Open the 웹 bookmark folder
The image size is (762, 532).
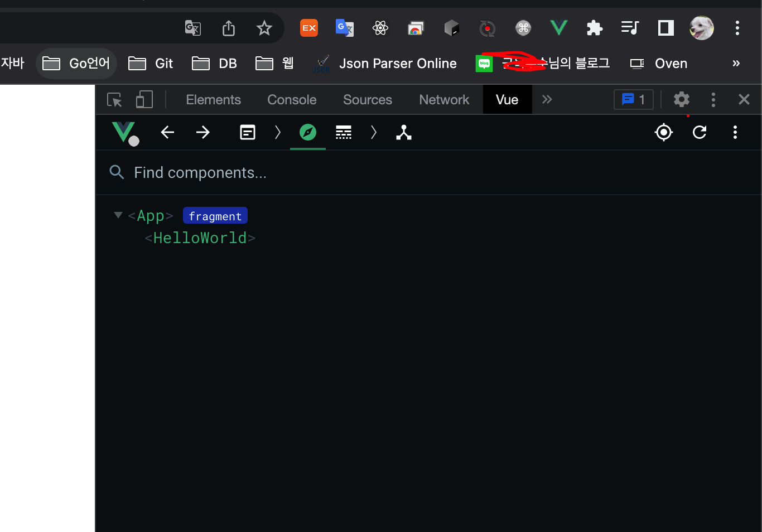point(274,64)
